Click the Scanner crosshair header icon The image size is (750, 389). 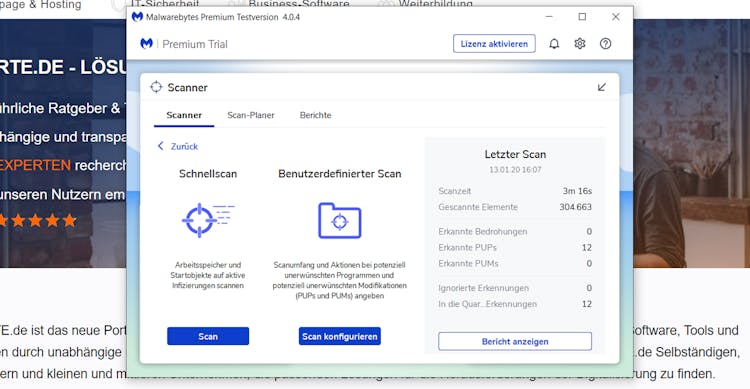click(156, 87)
